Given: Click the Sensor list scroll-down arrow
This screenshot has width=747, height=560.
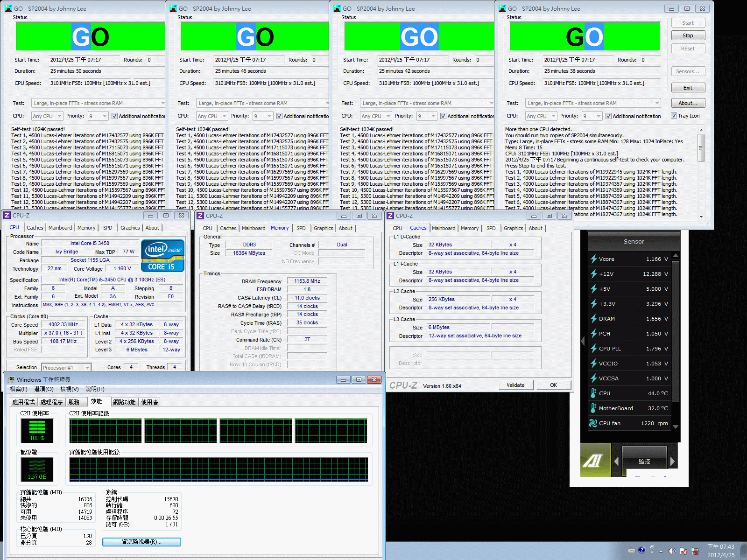Looking at the screenshot, I should coord(676,427).
